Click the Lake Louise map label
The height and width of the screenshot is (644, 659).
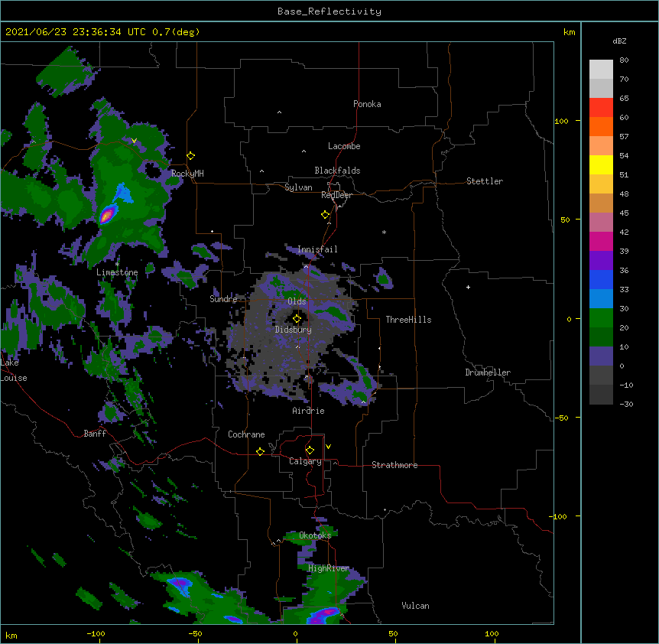pos(14,370)
